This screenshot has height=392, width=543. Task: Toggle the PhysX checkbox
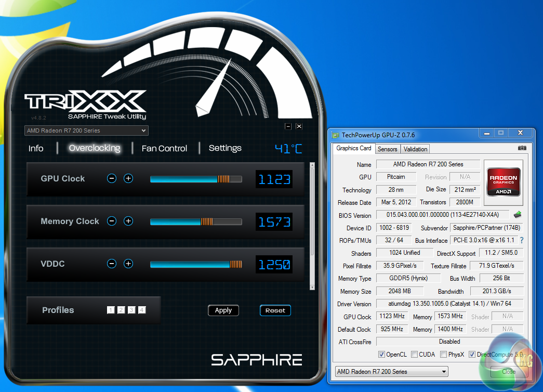pos(443,354)
